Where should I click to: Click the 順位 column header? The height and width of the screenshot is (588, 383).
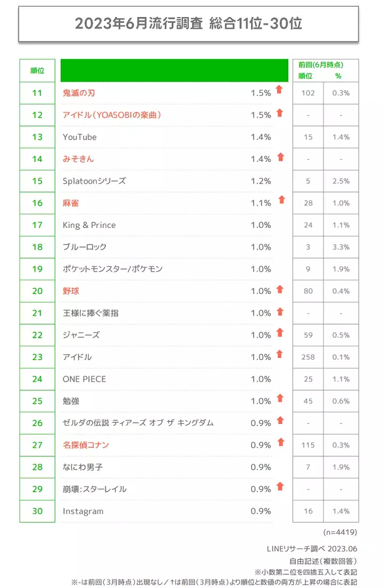tap(37, 70)
